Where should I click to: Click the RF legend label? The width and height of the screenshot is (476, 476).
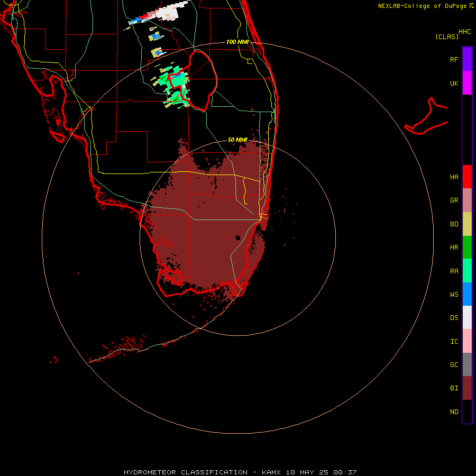[x=454, y=59]
